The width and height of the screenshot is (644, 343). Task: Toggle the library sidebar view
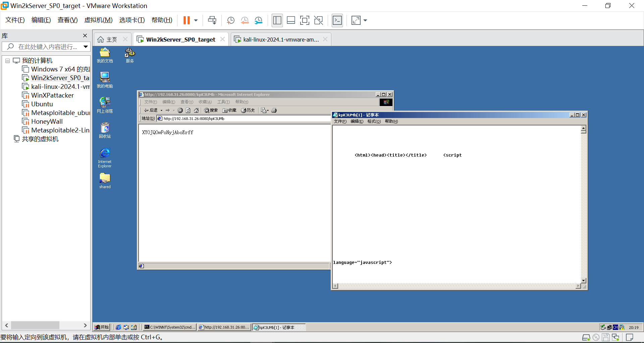coord(277,20)
